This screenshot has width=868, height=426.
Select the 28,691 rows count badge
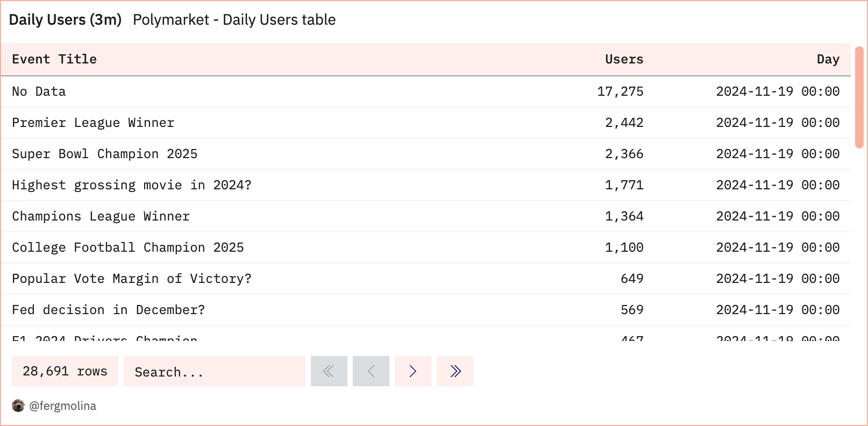[65, 371]
